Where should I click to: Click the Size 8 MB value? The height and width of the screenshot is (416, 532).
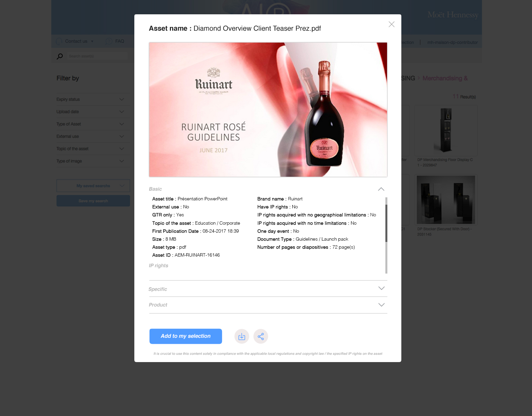click(x=171, y=239)
